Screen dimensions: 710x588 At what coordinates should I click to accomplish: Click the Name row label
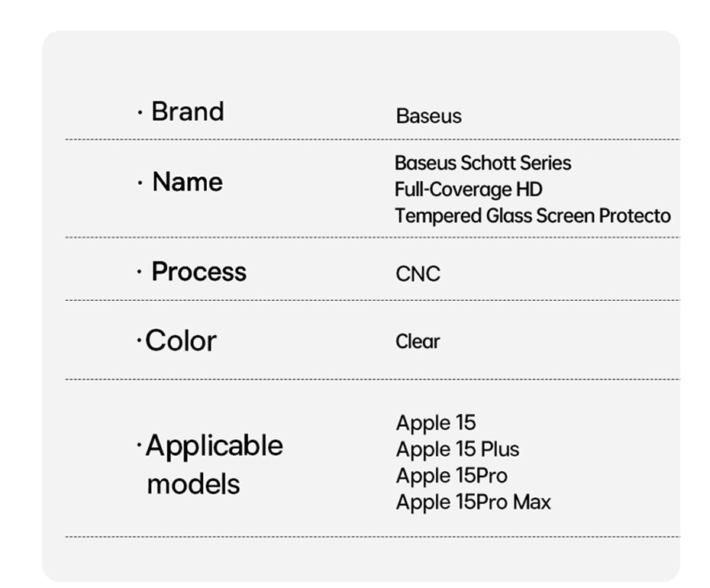click(188, 182)
